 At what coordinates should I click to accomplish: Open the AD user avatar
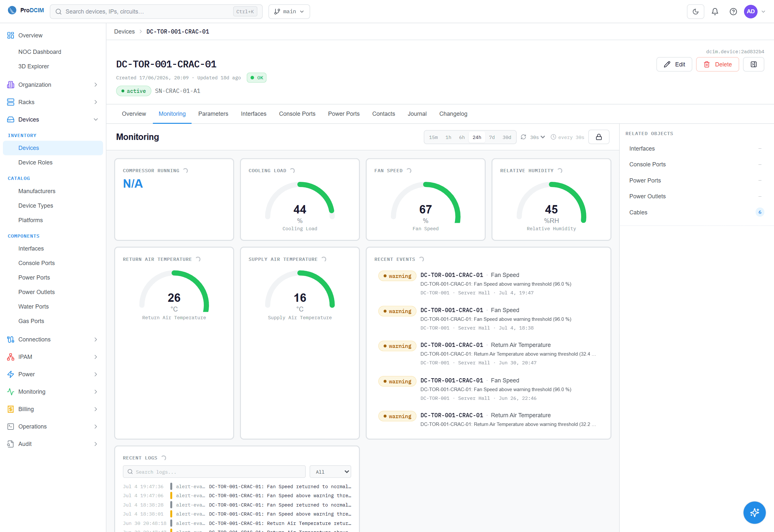coord(750,12)
